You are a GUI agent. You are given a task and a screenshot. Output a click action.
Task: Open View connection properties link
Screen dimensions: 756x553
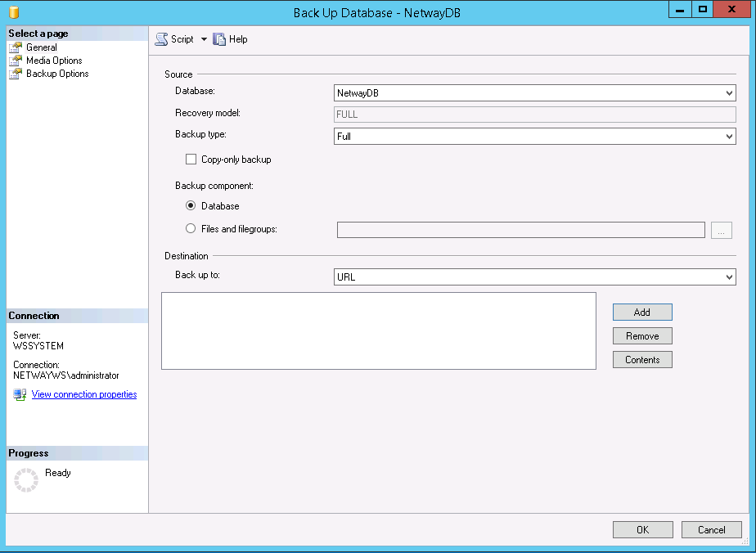[84, 394]
